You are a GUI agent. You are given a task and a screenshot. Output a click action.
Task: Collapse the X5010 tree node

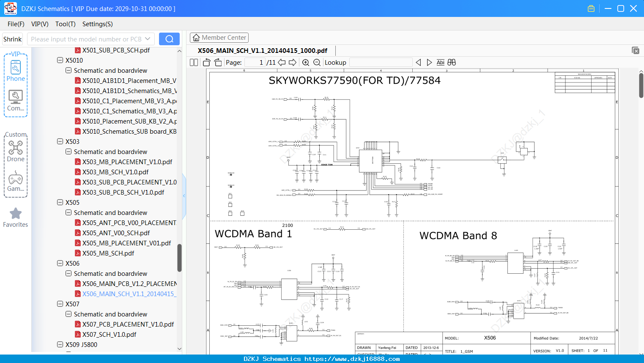(60, 60)
